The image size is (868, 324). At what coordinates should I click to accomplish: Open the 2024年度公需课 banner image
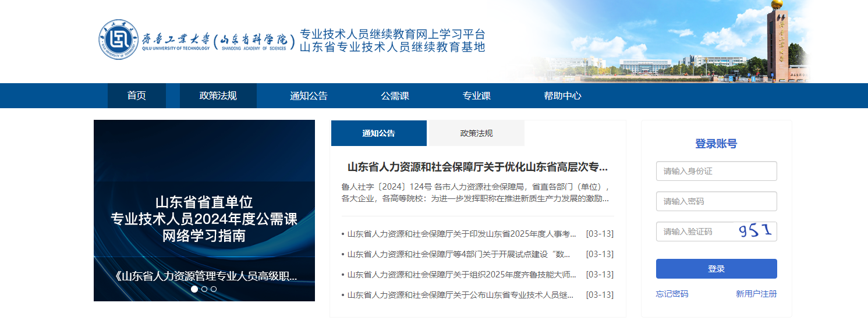point(204,211)
